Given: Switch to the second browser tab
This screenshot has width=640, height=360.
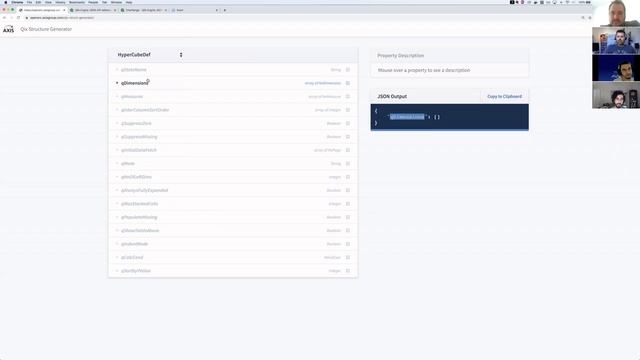Looking at the screenshot, I should [93, 10].
